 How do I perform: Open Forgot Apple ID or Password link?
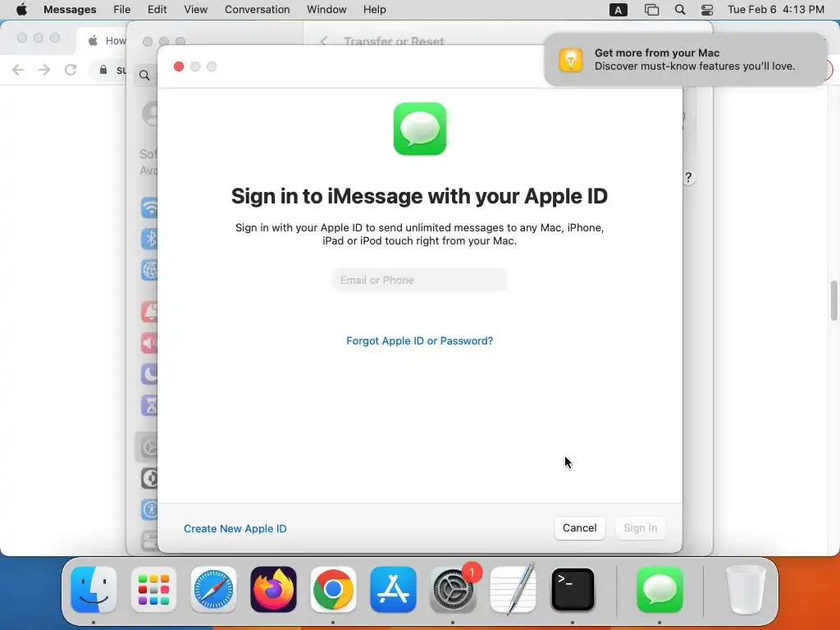tap(419, 340)
